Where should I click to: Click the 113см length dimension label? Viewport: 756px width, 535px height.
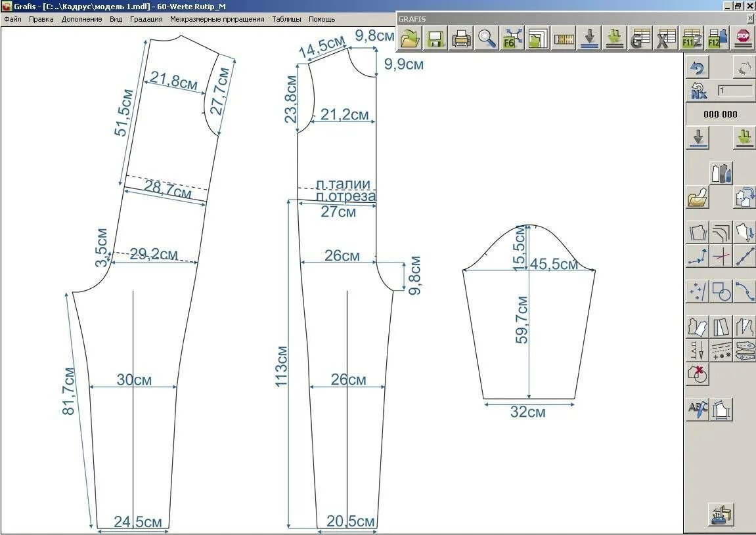click(281, 366)
